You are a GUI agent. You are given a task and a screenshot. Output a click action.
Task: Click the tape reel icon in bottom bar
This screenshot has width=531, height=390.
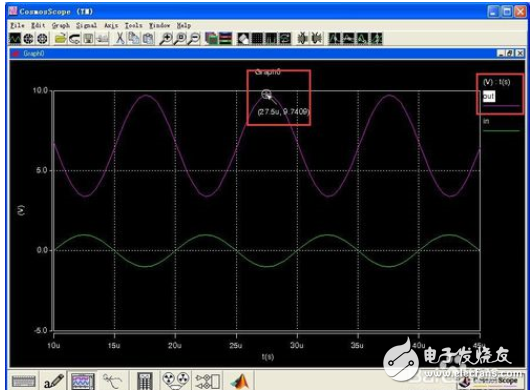pyautogui.click(x=175, y=381)
